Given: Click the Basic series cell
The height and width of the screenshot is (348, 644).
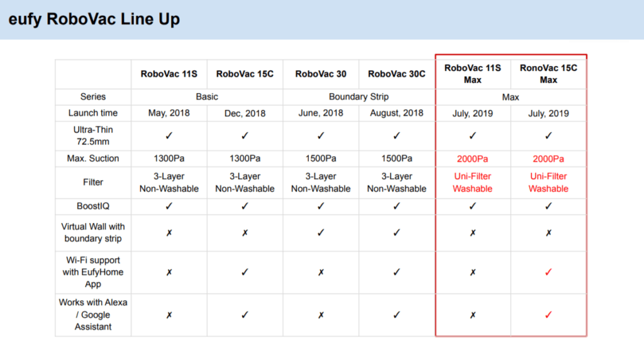Looking at the screenshot, I should [207, 97].
